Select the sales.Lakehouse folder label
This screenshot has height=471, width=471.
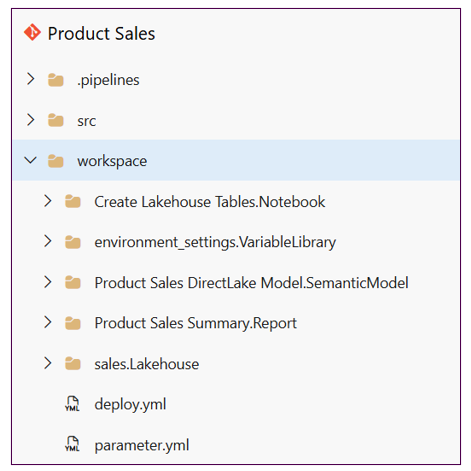pos(147,364)
